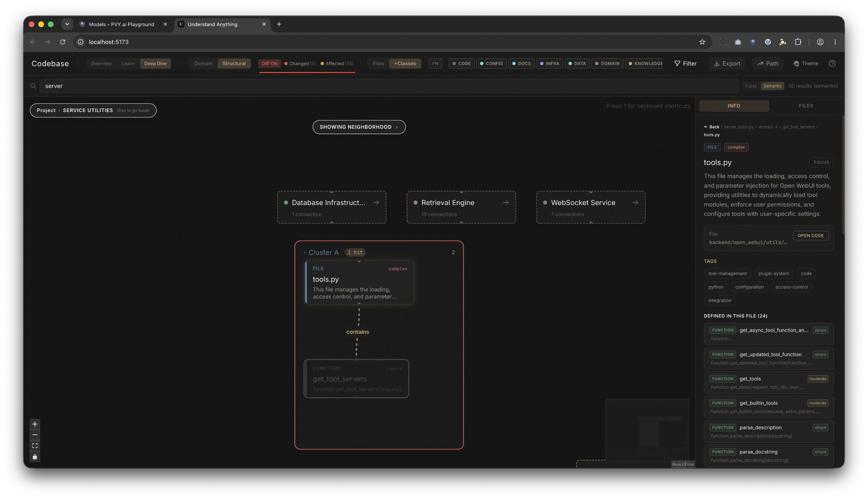Toggle the DOCS category filter
This screenshot has height=499, width=868.
coord(522,64)
